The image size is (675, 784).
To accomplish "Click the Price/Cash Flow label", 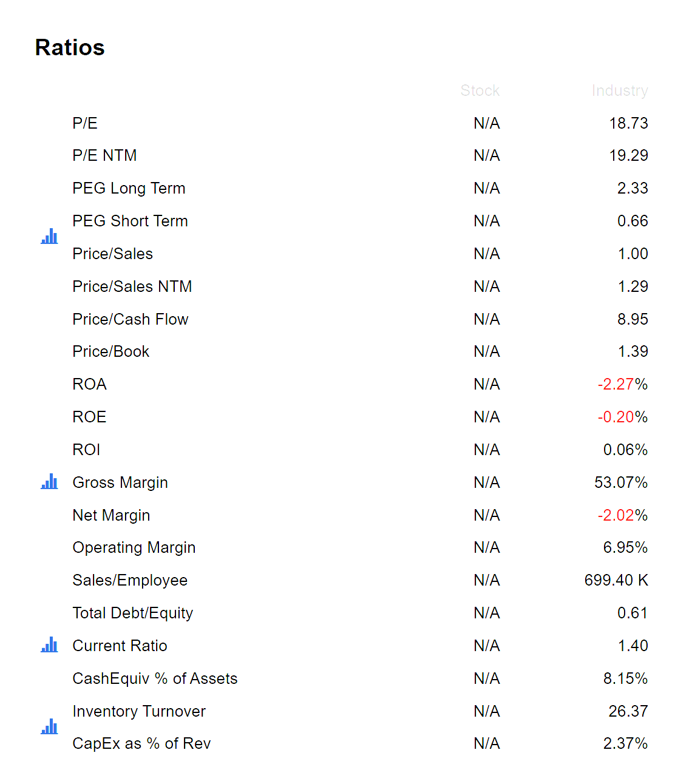I will tap(131, 319).
